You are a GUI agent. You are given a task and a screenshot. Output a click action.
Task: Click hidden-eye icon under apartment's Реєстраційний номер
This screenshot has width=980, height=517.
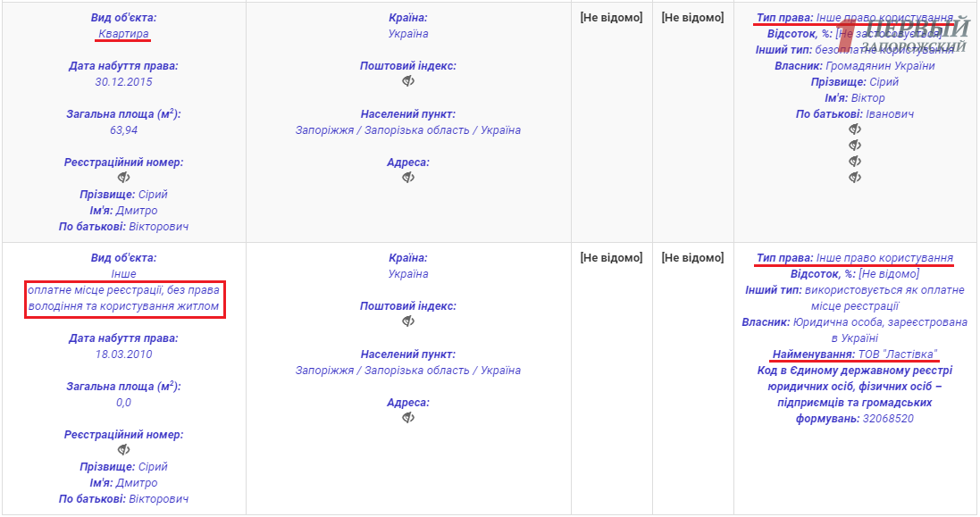coord(124,178)
